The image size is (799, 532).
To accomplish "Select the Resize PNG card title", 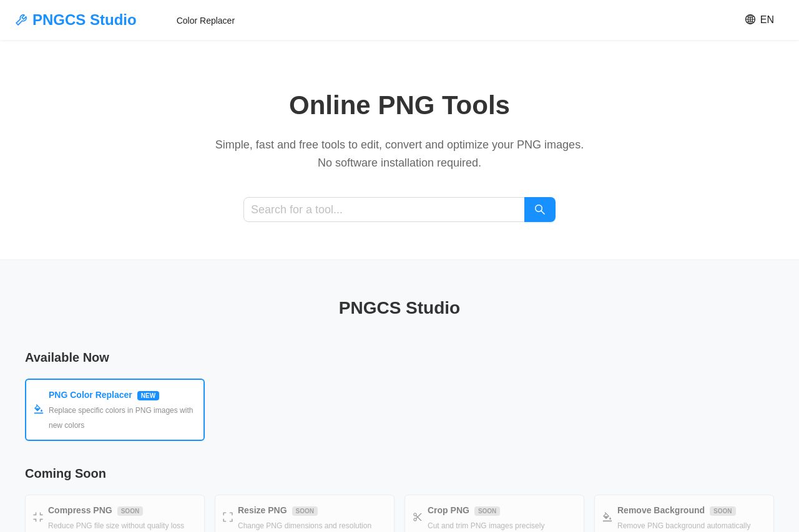I will tap(262, 510).
